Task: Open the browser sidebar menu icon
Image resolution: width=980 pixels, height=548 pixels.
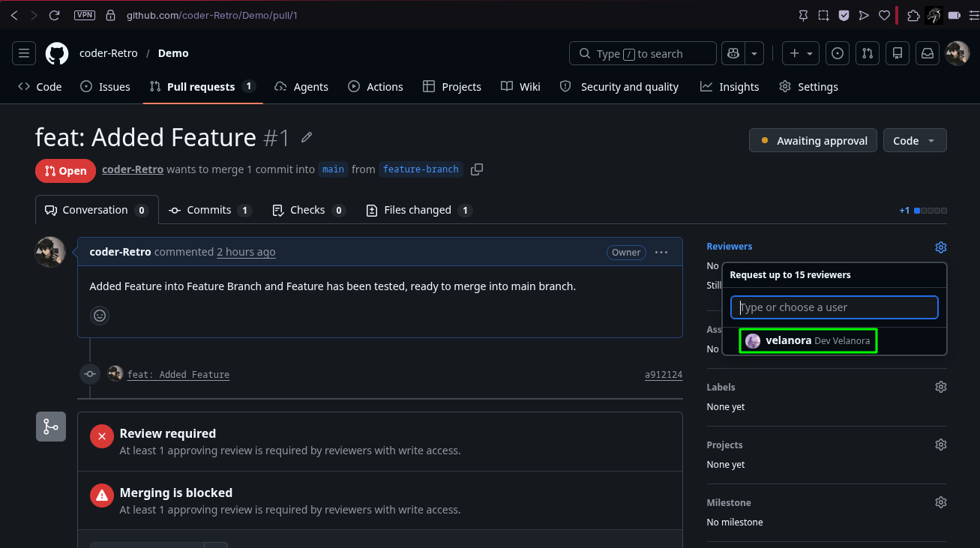Action: tap(973, 15)
